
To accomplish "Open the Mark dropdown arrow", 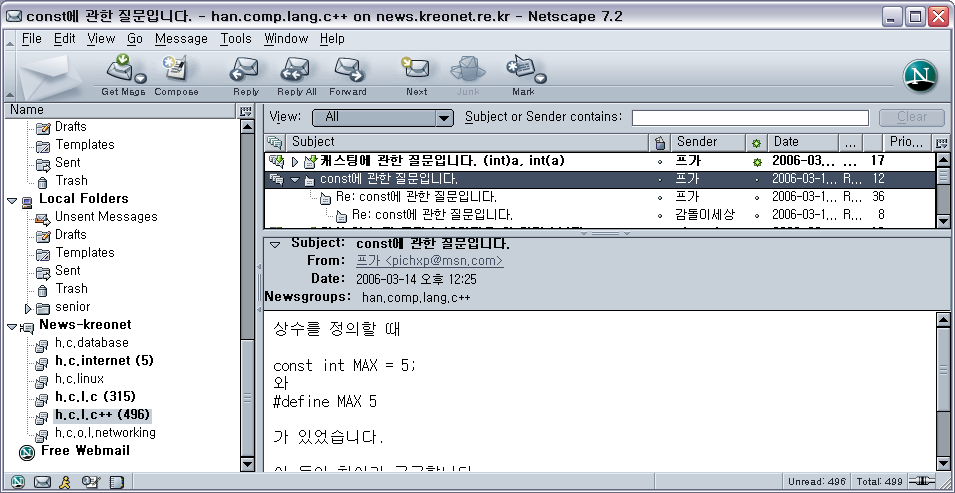I will [540, 78].
